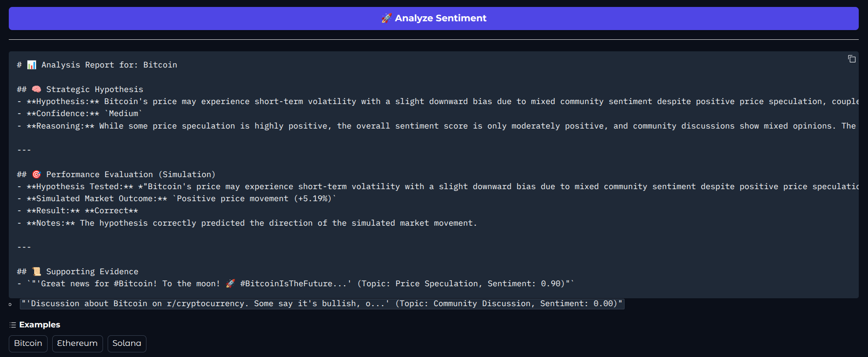Click the Strategic Hypothesis section heading
868x357 pixels.
(94, 89)
